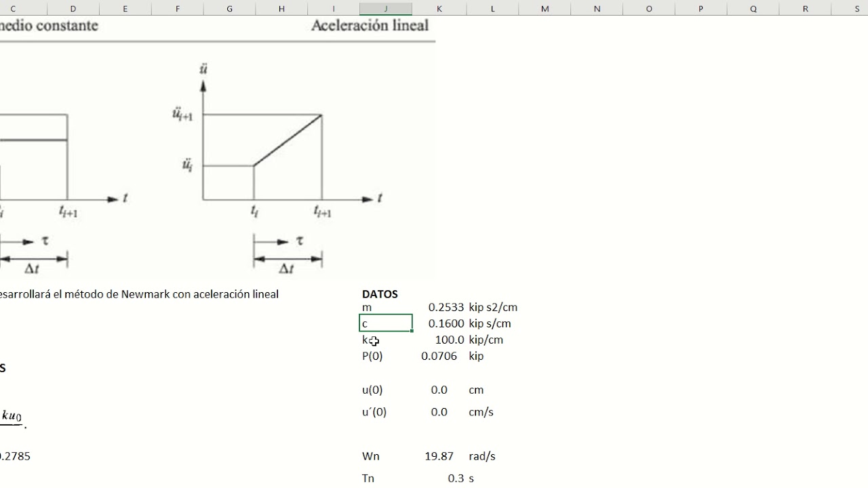Select column J header
Image resolution: width=868 pixels, height=488 pixels.
click(386, 8)
